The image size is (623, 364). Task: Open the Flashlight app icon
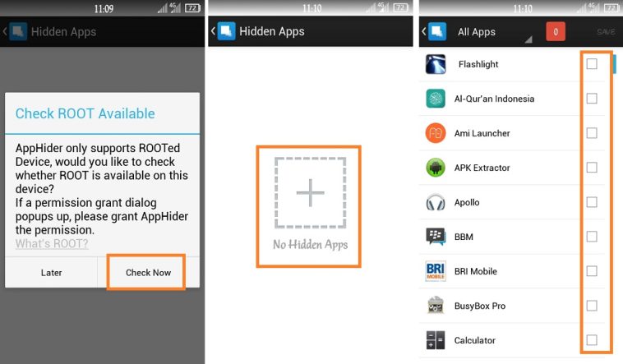436,64
